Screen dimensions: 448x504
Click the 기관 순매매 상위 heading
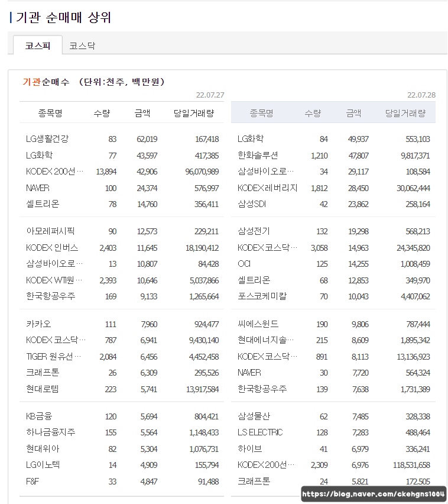(x=63, y=17)
